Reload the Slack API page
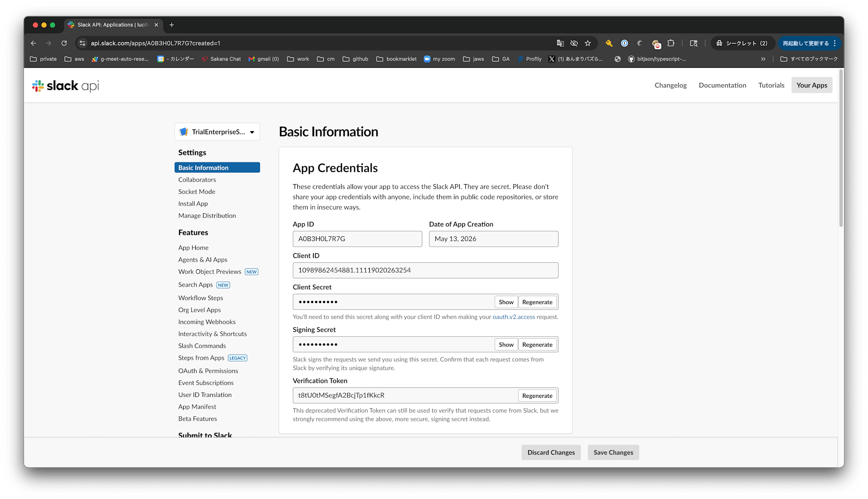 click(x=64, y=43)
